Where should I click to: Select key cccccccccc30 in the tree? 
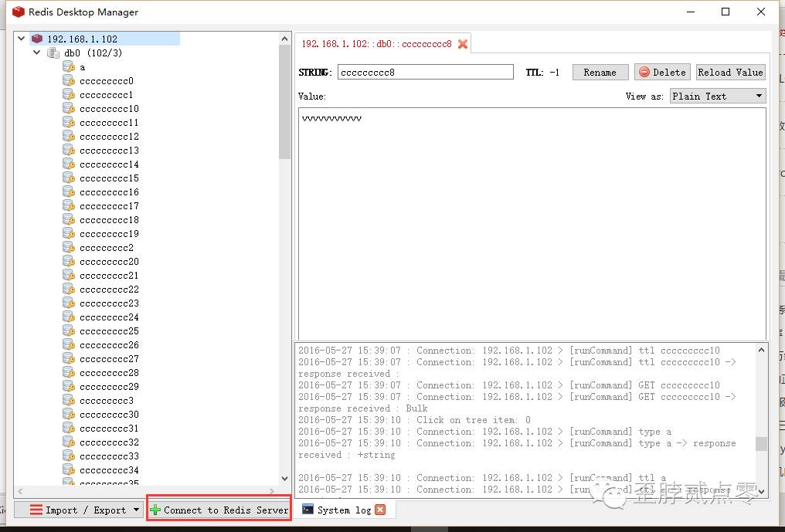(109, 415)
